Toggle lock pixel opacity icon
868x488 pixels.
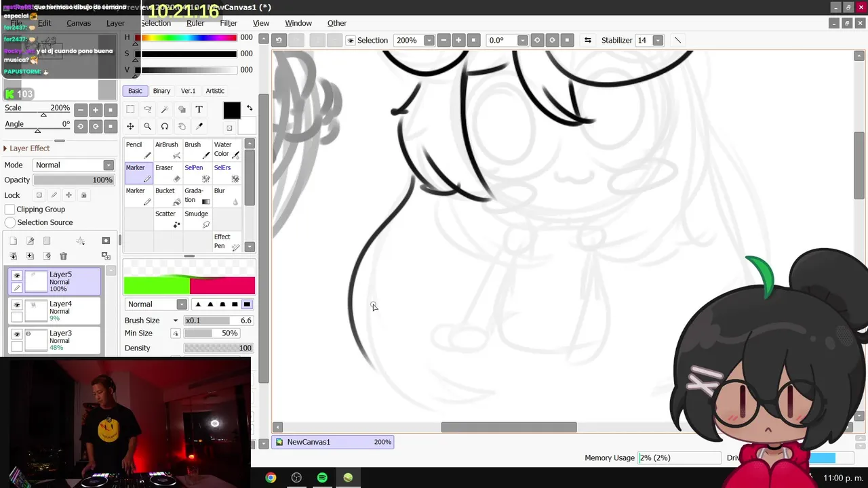pyautogui.click(x=39, y=195)
